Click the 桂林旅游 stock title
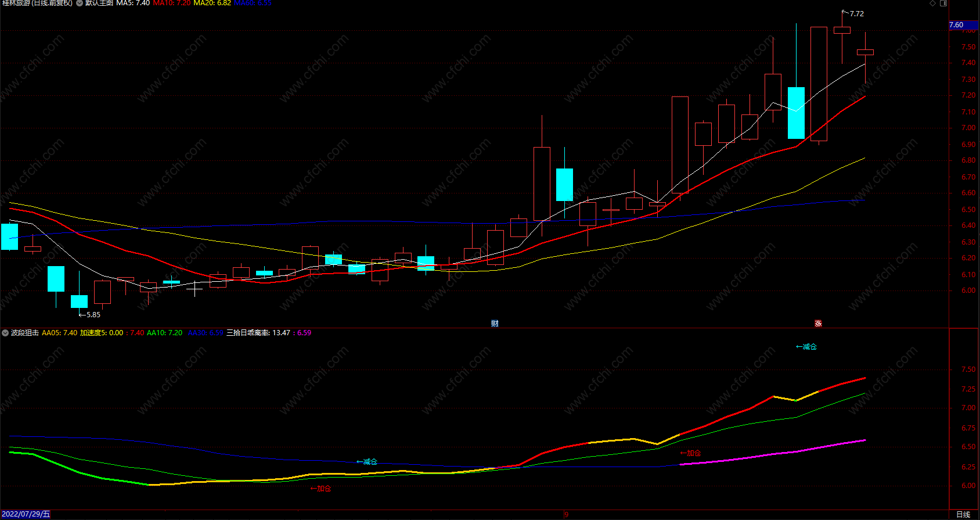The width and height of the screenshot is (980, 520). tap(38, 3)
